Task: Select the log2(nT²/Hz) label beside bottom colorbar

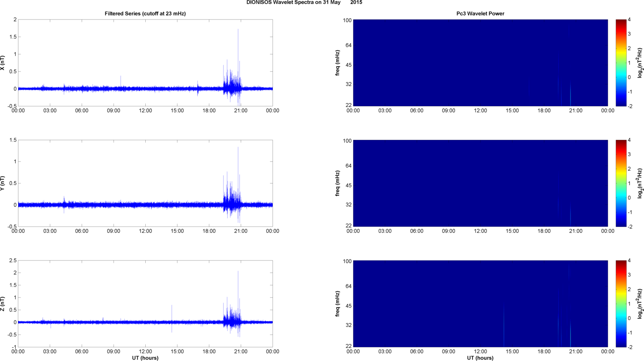Action: click(x=640, y=304)
